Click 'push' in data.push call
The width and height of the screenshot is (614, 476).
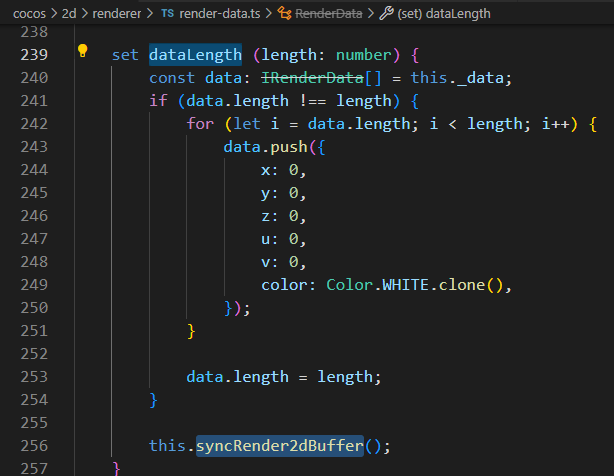point(289,147)
